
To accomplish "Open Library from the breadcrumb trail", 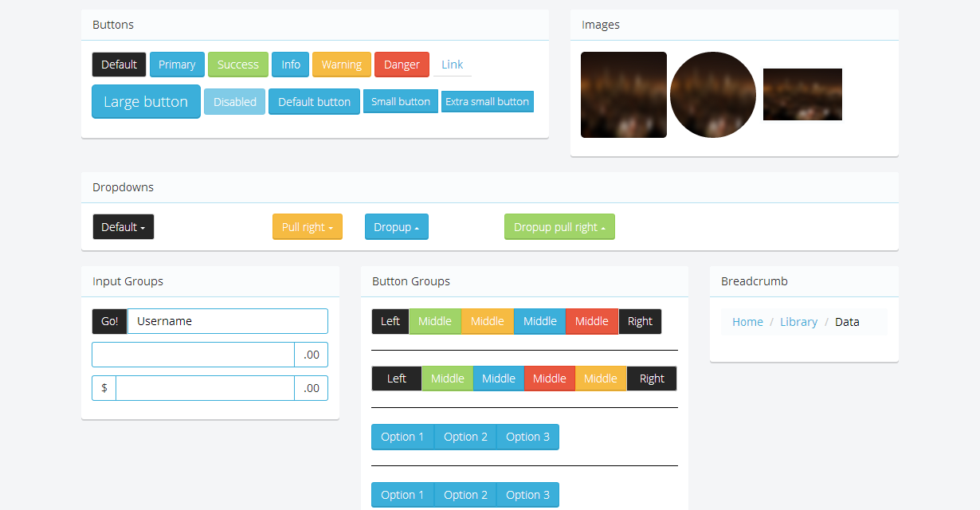I will (798, 321).
